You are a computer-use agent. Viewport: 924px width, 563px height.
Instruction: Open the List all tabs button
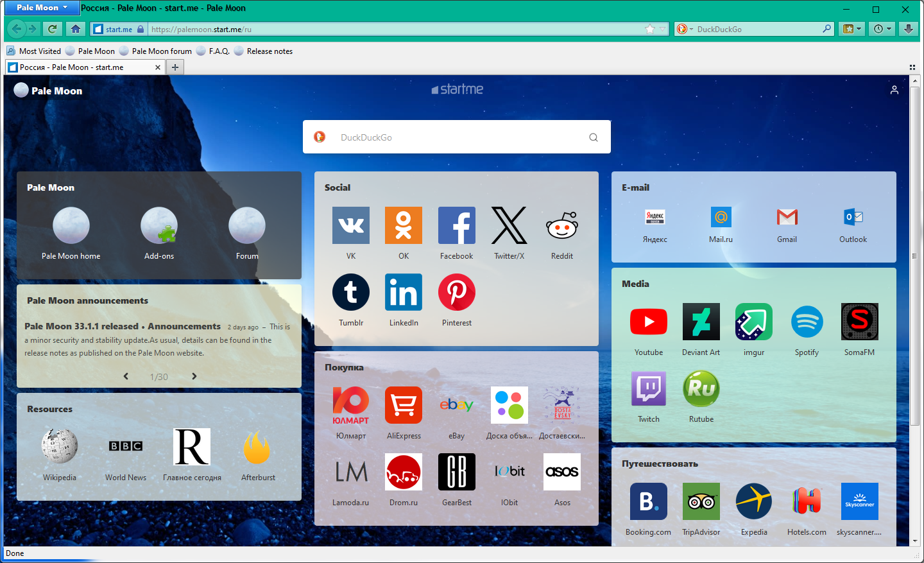point(912,67)
